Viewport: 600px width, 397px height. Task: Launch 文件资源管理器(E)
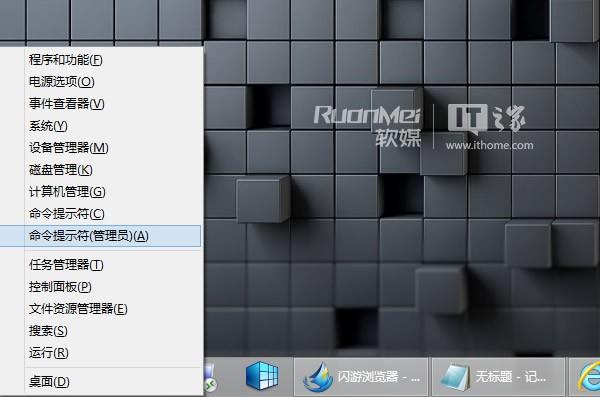click(101, 309)
